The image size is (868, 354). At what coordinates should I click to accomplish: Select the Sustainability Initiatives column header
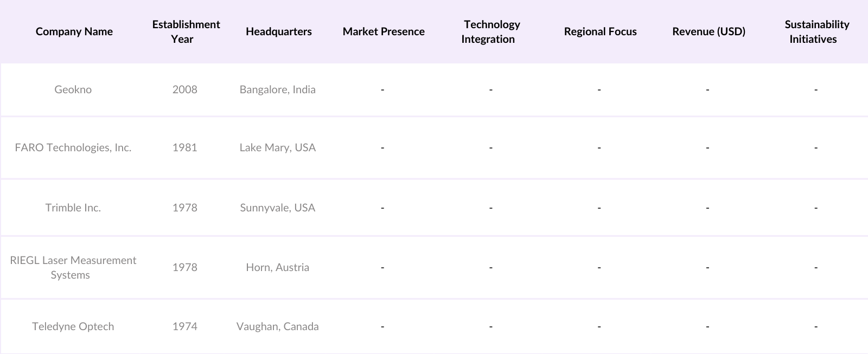[x=816, y=31]
